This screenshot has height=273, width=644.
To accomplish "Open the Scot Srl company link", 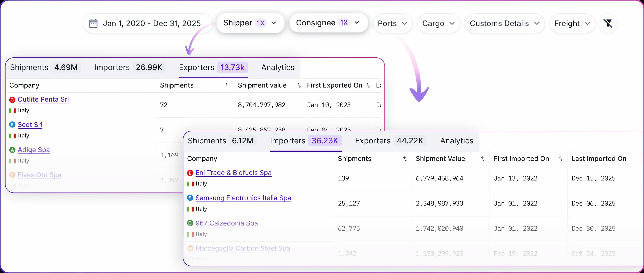I will 30,125.
